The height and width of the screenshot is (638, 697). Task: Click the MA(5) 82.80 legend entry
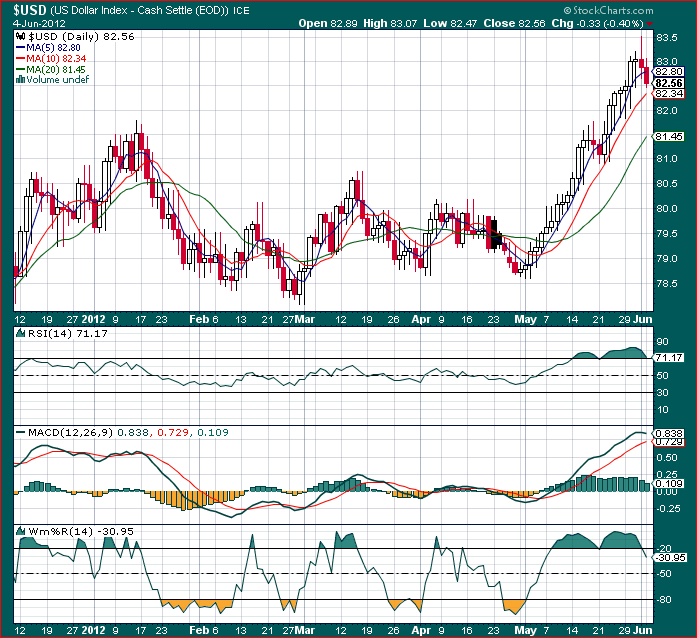pyautogui.click(x=48, y=48)
